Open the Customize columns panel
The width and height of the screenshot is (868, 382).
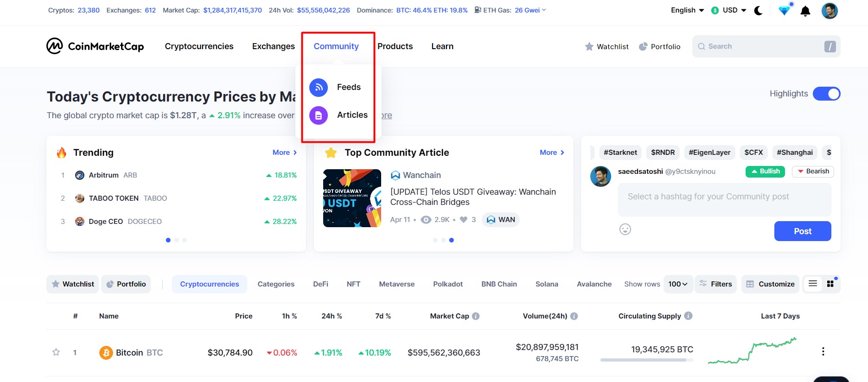click(x=770, y=284)
